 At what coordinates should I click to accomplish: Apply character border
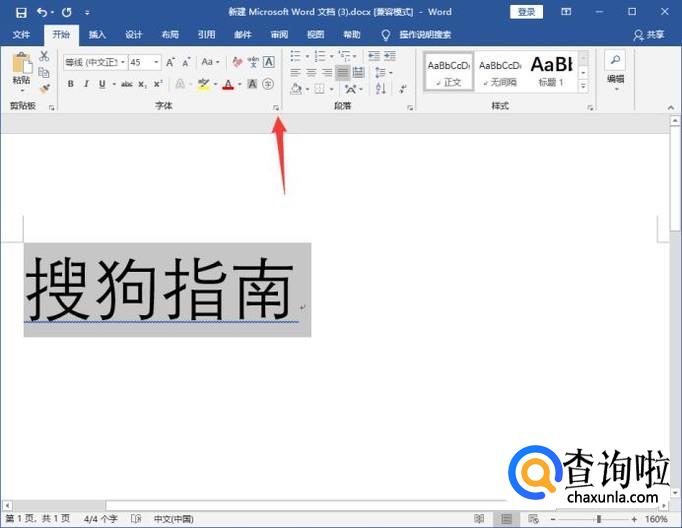pyautogui.click(x=269, y=62)
